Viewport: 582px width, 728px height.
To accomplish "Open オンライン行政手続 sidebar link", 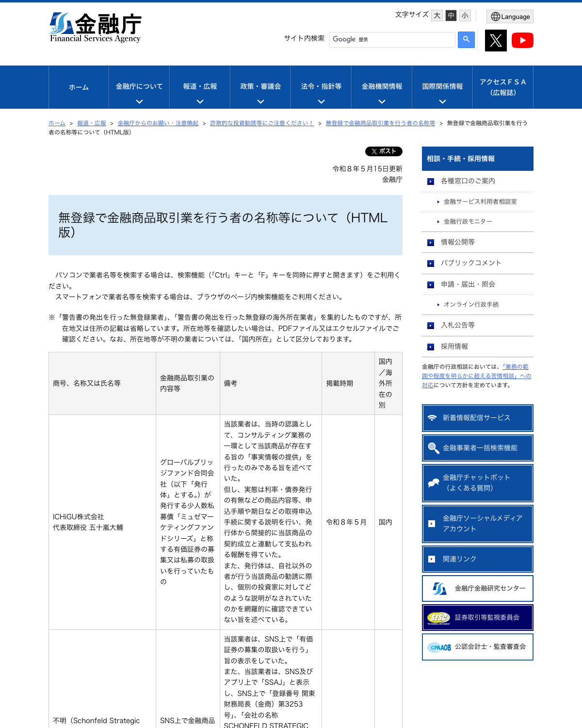I will (471, 305).
